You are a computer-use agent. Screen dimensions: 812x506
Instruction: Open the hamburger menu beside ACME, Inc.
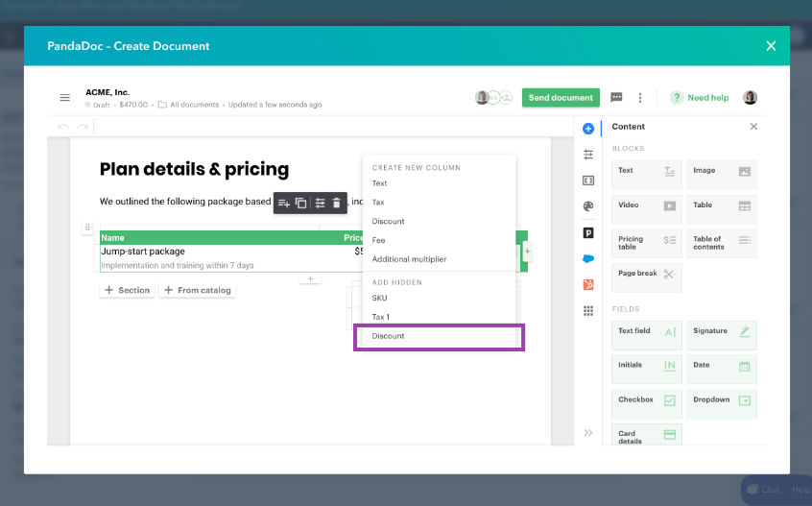click(x=64, y=97)
